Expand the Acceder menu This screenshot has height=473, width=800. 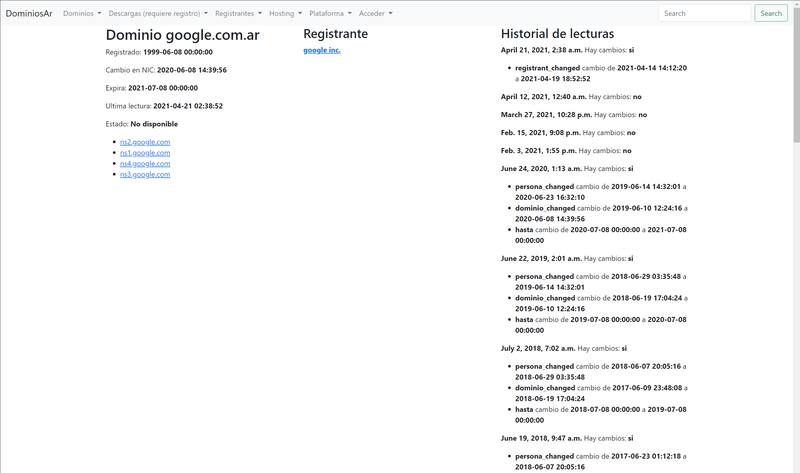click(375, 14)
